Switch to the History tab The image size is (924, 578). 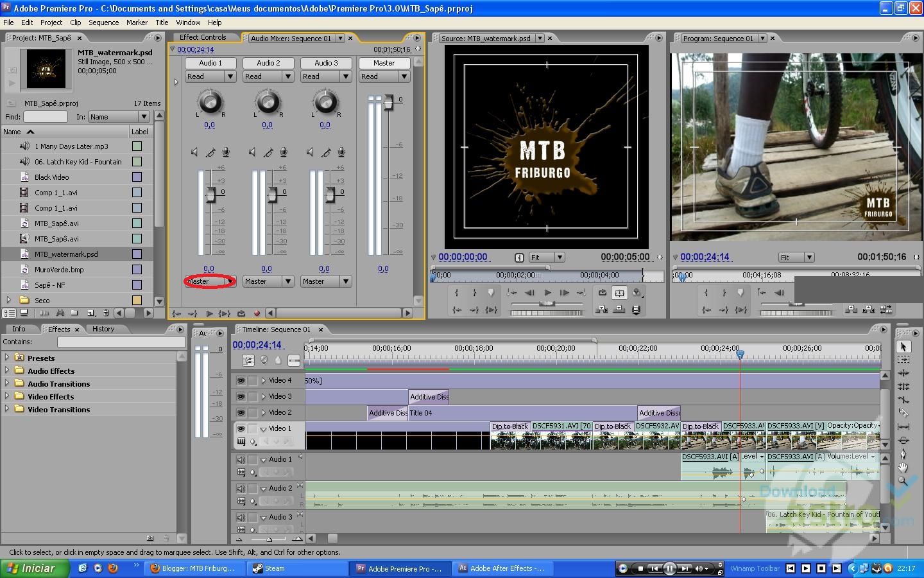[103, 329]
